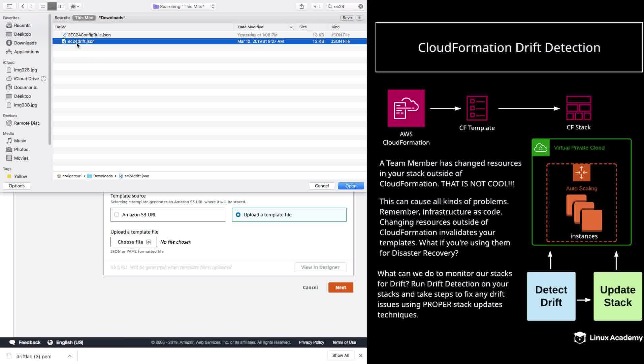Cancel the create stack wizard
Image resolution: width=644 pixels, height=364 pixels.
310,287
